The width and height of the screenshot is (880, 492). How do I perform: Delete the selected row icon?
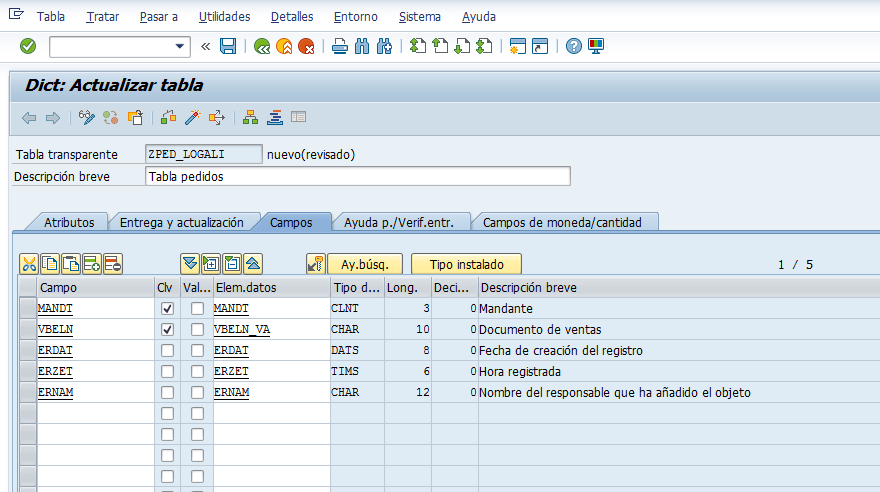(x=113, y=264)
